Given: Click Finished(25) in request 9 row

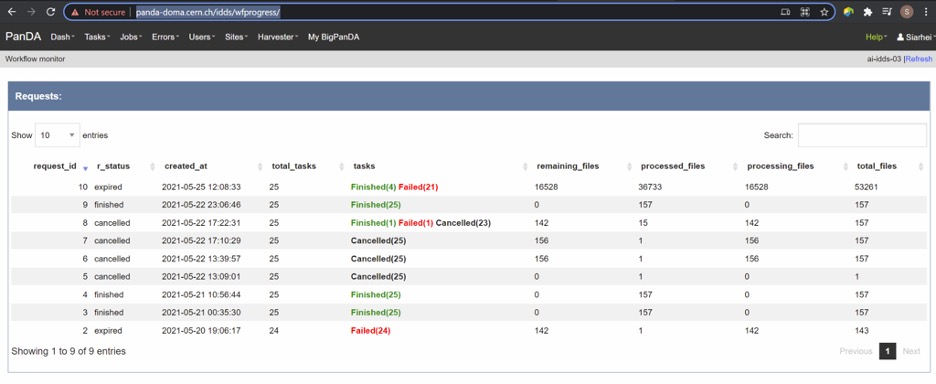Looking at the screenshot, I should click(375, 205).
